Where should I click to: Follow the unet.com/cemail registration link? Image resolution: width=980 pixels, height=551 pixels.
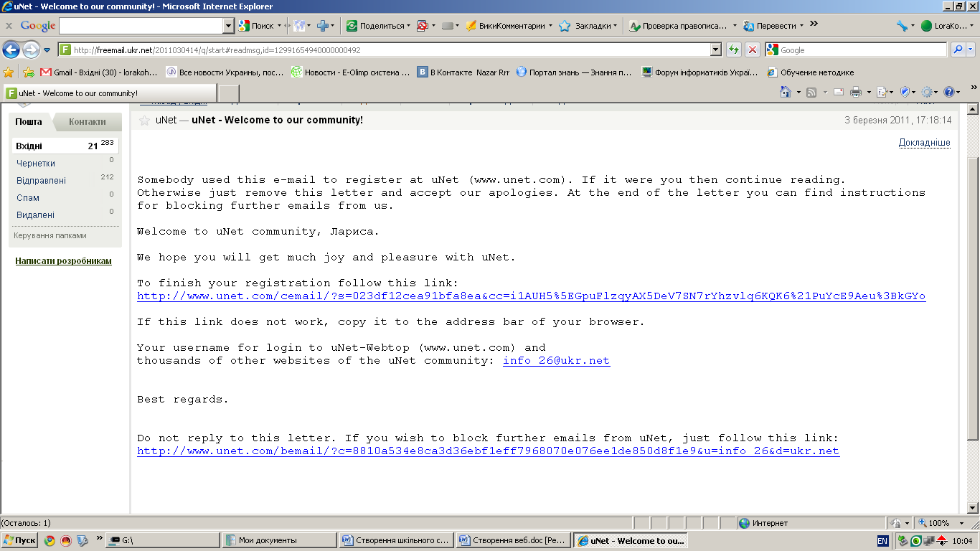[531, 296]
